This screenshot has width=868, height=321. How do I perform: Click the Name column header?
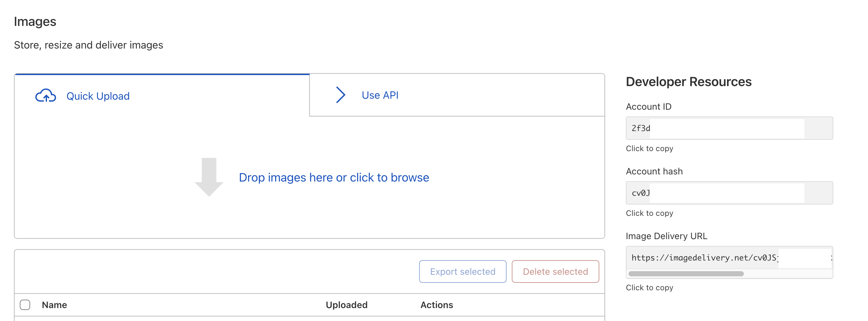click(54, 304)
